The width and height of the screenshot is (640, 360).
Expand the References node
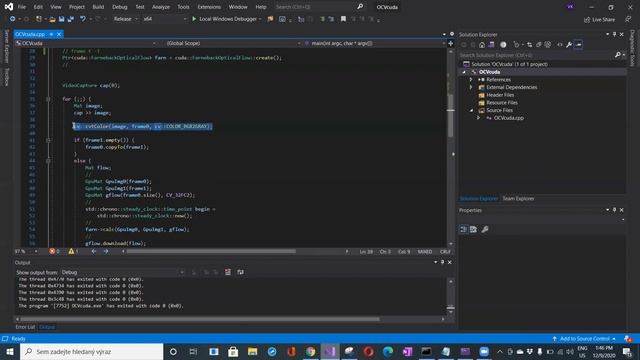(471, 80)
